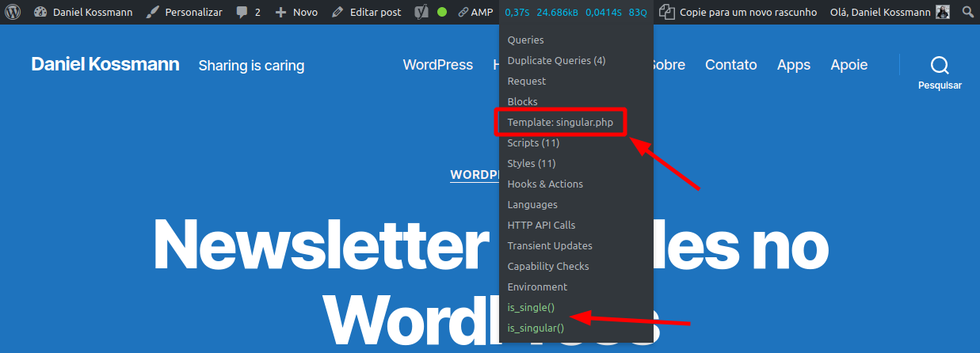Open the Apoie nav link
Screen dimensions: 980x353
(x=849, y=65)
